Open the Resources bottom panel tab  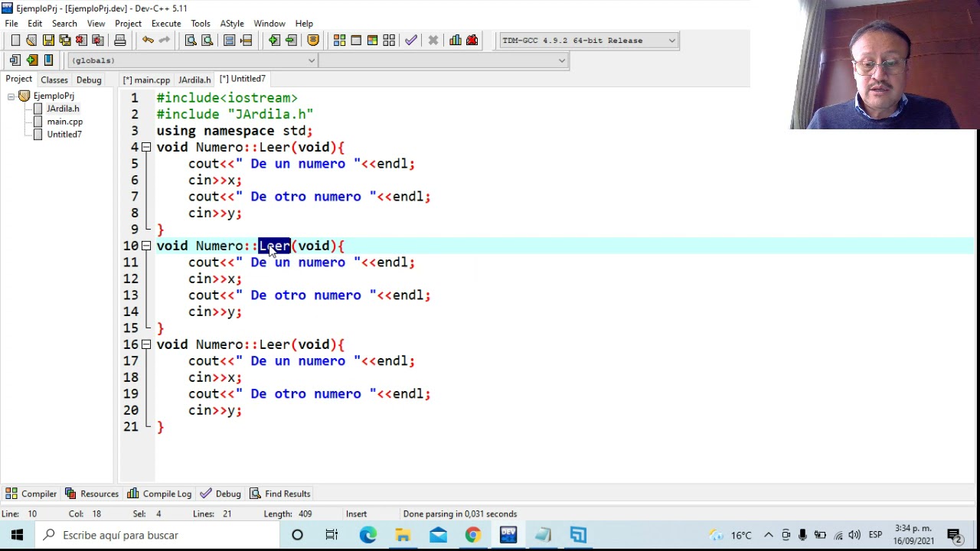point(92,494)
